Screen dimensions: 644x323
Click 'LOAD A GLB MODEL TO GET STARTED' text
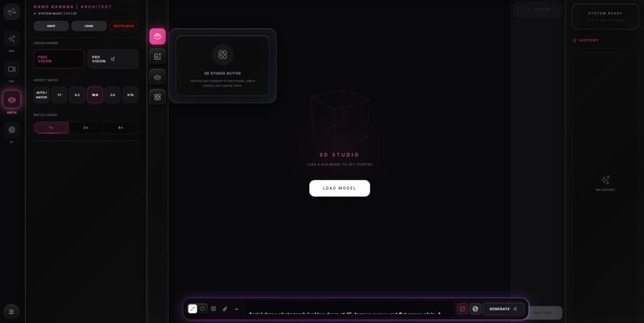[x=340, y=164]
